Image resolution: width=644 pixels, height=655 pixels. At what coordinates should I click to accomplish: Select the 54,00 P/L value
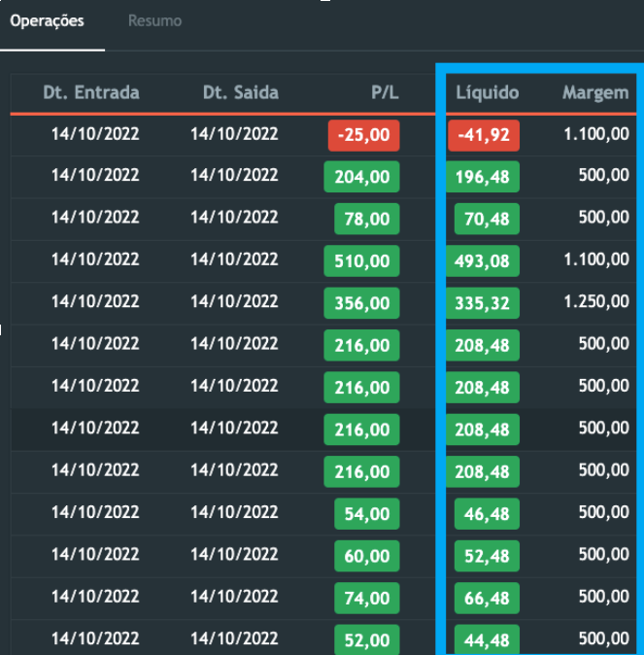tap(367, 514)
